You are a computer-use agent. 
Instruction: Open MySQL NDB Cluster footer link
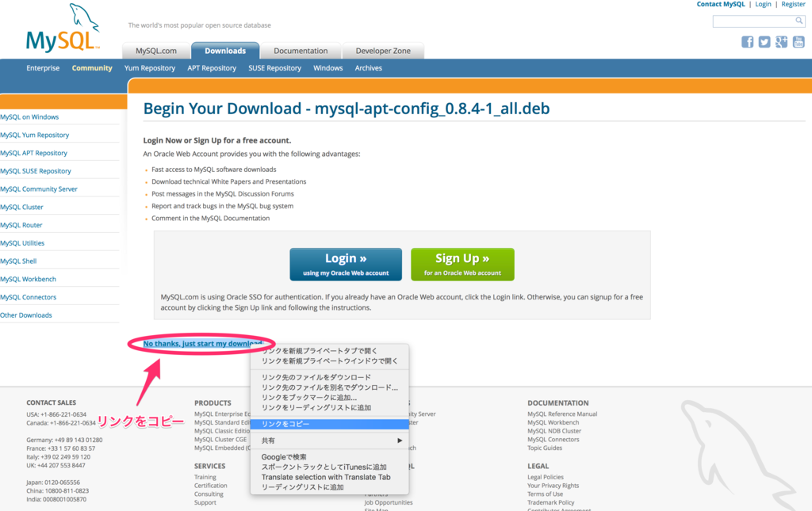[554, 431]
